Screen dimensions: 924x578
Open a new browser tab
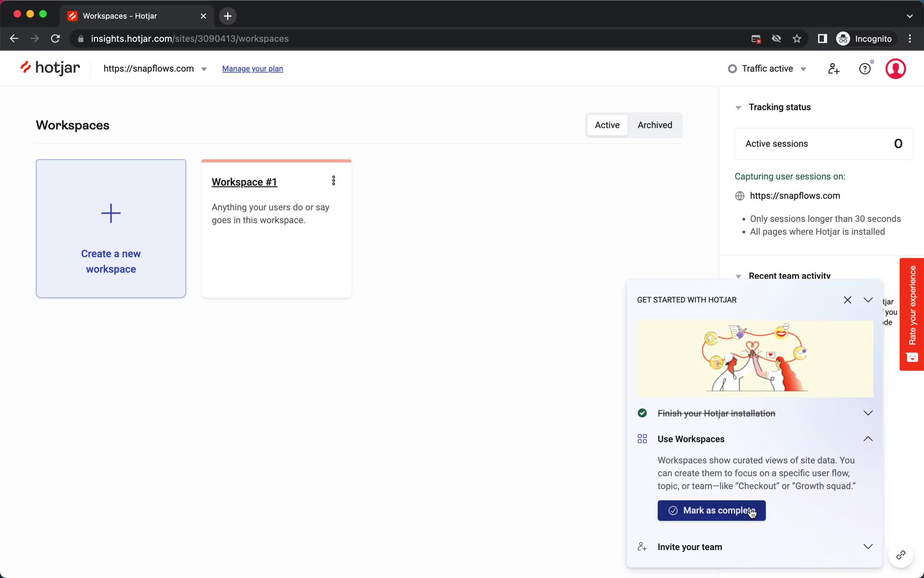point(228,16)
